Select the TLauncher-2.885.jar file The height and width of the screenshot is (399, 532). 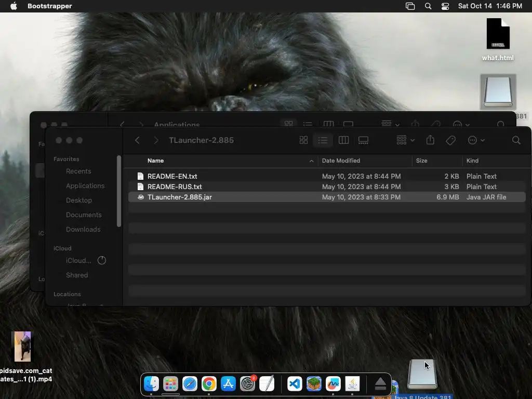[327, 197]
